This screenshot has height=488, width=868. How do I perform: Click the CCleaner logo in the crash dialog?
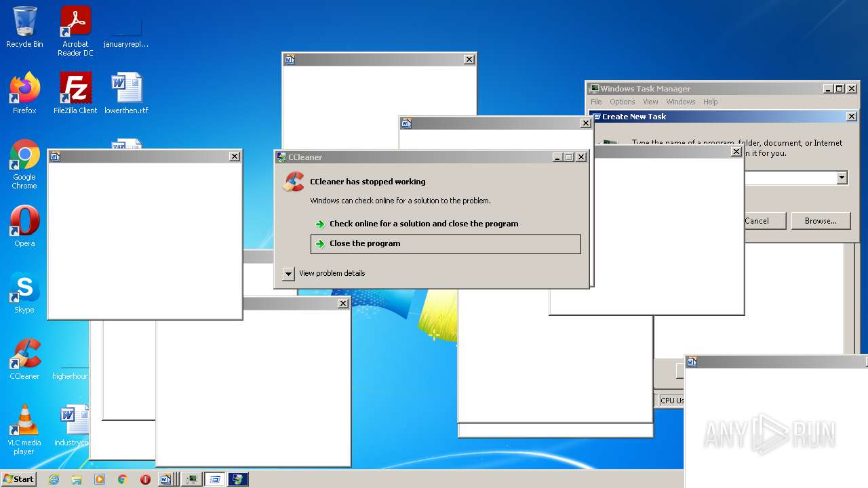coord(294,182)
